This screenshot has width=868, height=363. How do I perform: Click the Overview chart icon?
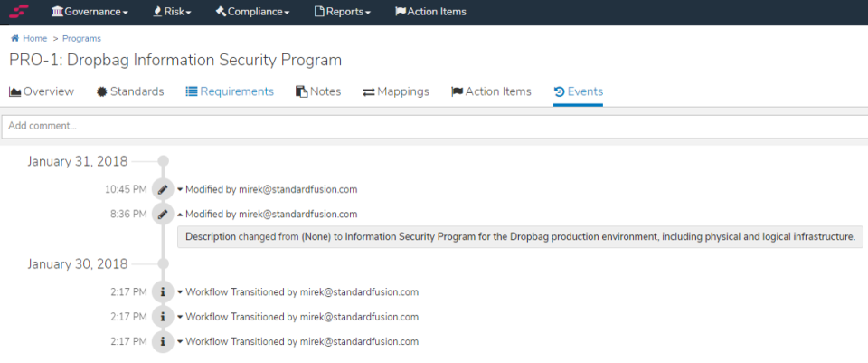click(15, 91)
